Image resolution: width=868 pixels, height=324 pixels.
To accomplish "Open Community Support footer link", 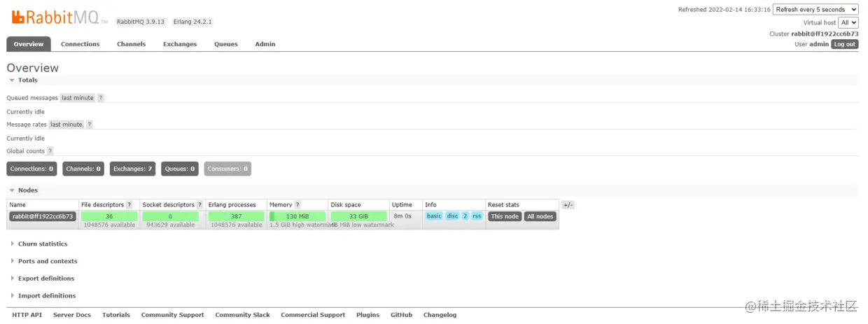I will pyautogui.click(x=173, y=316).
